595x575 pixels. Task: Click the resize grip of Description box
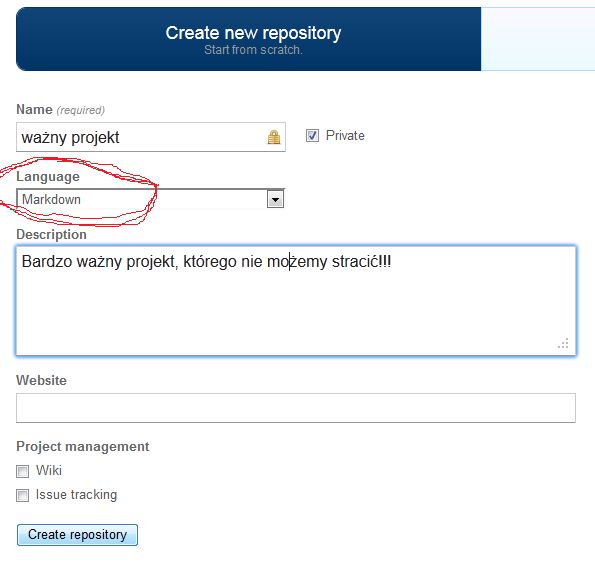coord(564,343)
